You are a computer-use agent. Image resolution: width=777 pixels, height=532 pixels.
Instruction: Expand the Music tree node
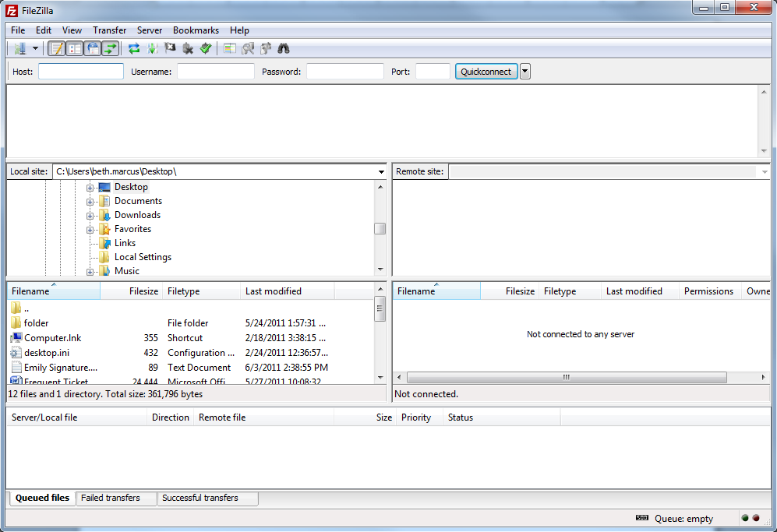90,271
